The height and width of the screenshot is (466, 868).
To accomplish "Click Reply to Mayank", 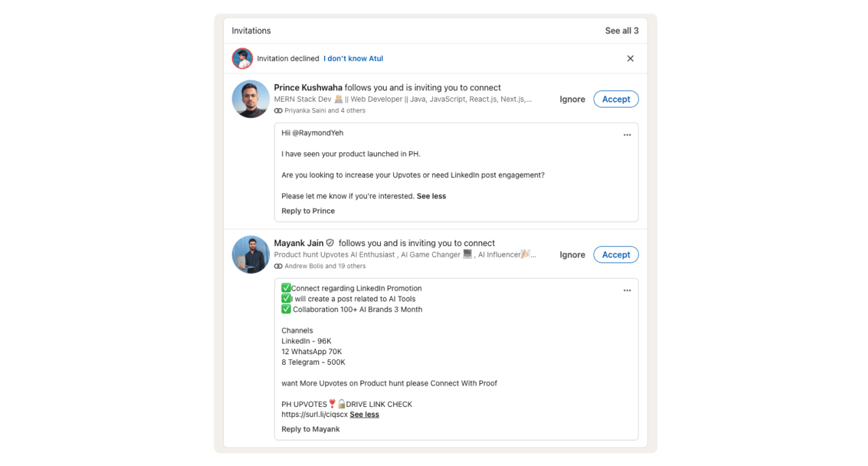I will pos(311,429).
